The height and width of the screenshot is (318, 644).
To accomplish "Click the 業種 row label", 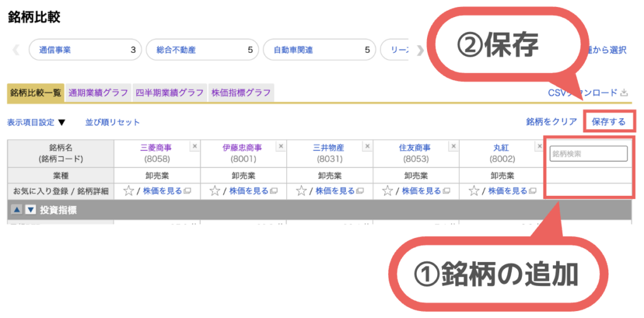I will [60, 176].
